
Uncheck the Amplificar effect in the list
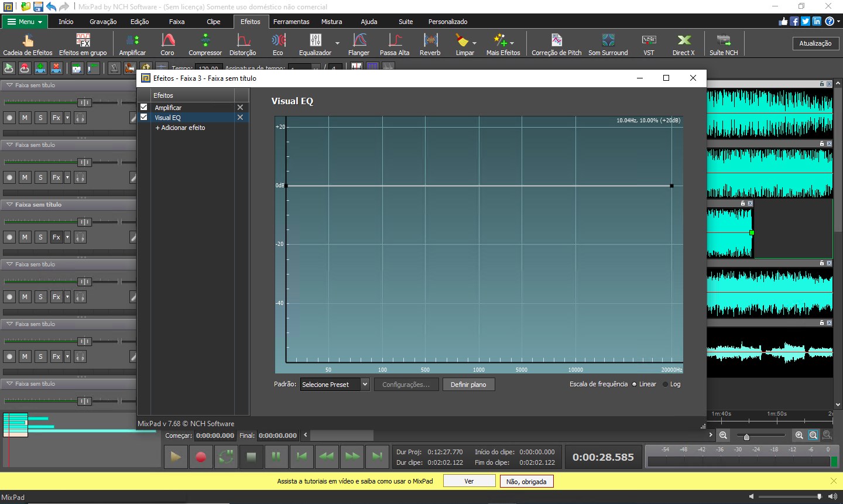(143, 107)
